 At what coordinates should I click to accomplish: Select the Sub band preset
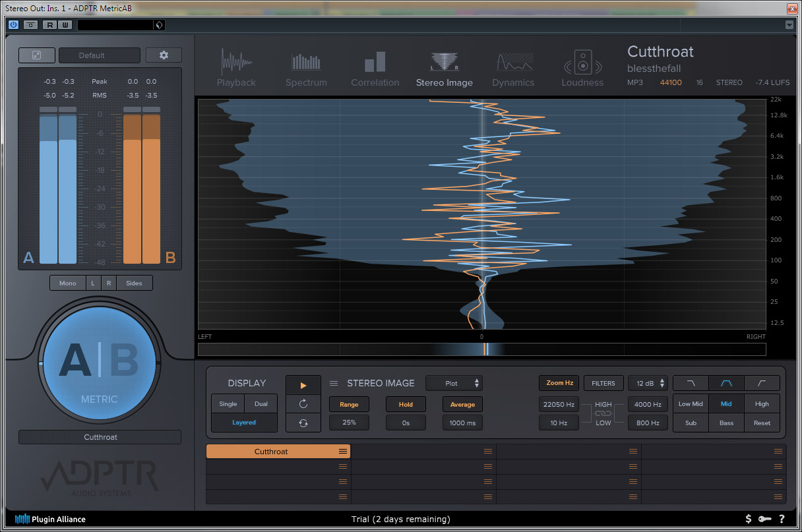[691, 423]
